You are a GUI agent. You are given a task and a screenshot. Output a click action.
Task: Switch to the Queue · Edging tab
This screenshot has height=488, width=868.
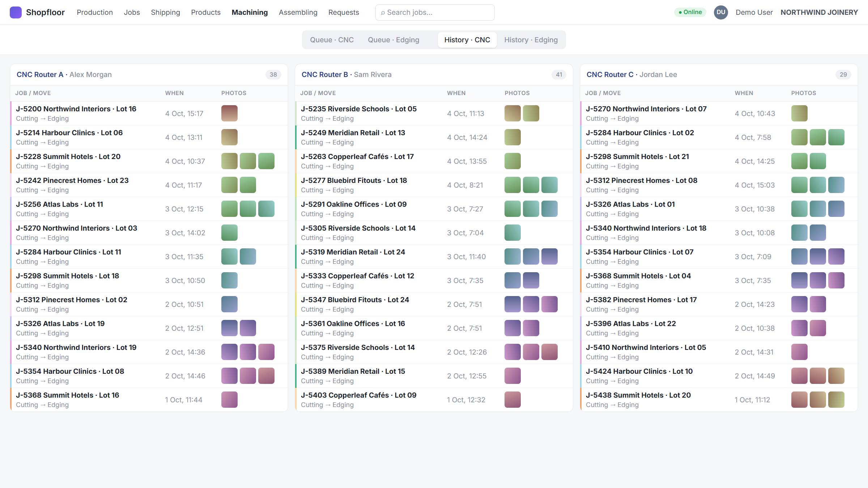(x=393, y=40)
